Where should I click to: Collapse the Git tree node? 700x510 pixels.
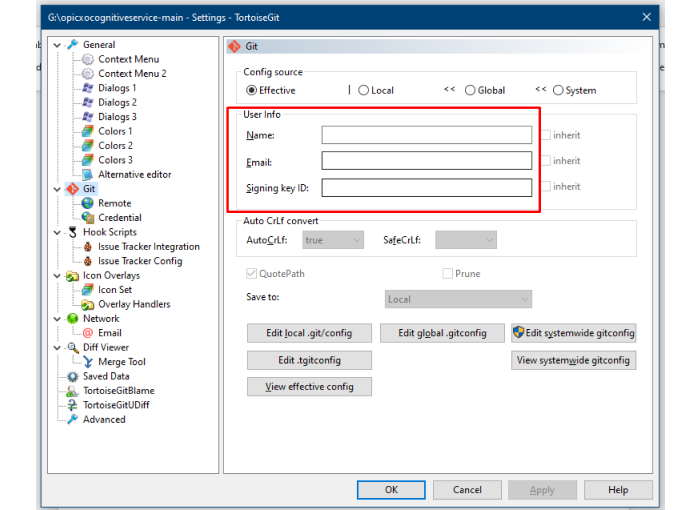click(57, 189)
